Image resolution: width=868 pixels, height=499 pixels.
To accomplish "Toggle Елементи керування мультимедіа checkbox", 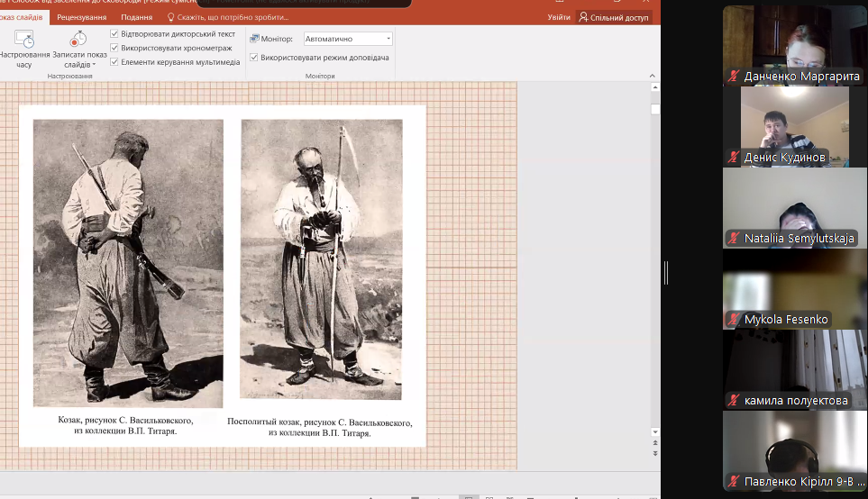I will [x=114, y=62].
